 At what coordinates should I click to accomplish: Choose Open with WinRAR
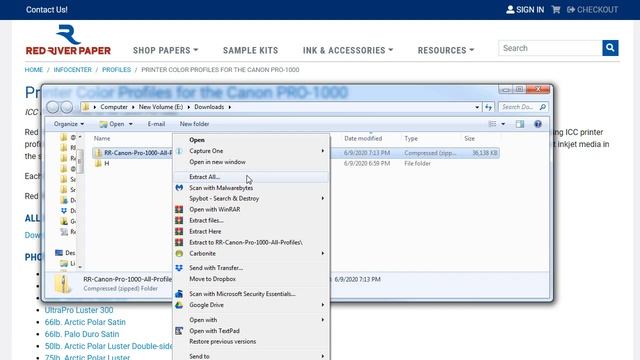click(251, 209)
